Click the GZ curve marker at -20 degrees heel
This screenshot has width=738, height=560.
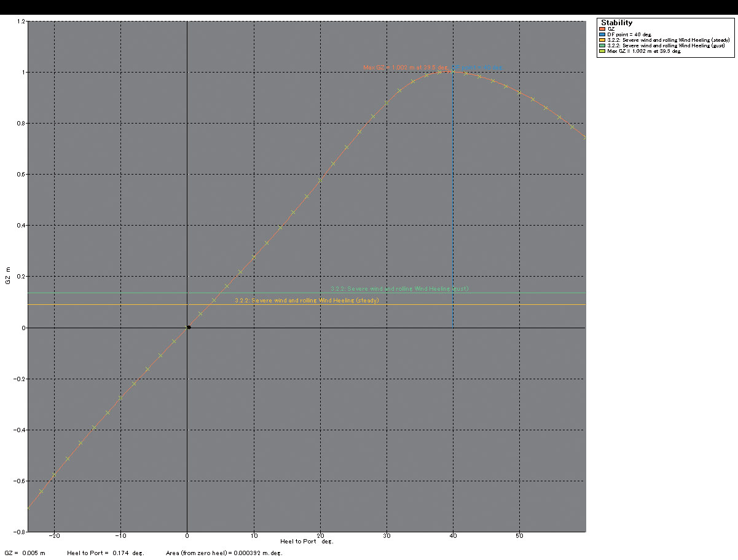54,475
